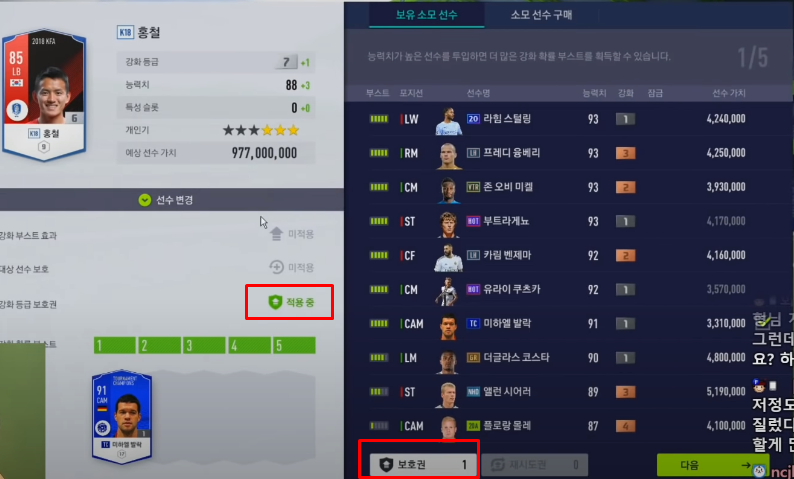The image size is (794, 479).
Task: Click the 잠금 lock cell for 앨런 시어러
Action: click(x=655, y=392)
